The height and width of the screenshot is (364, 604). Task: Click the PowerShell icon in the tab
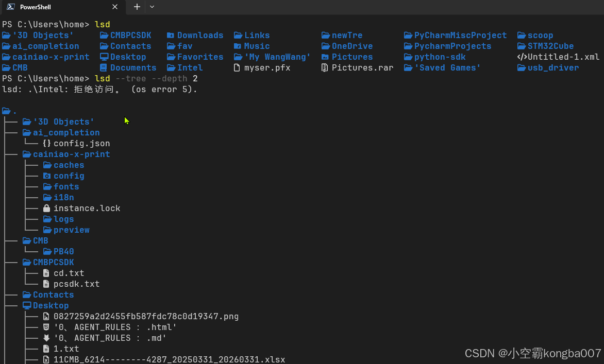11,7
